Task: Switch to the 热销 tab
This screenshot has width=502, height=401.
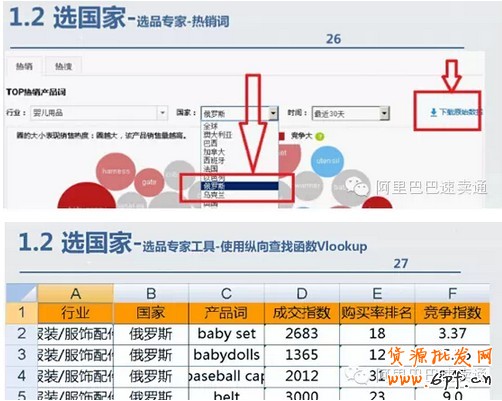Action: pyautogui.click(x=24, y=66)
